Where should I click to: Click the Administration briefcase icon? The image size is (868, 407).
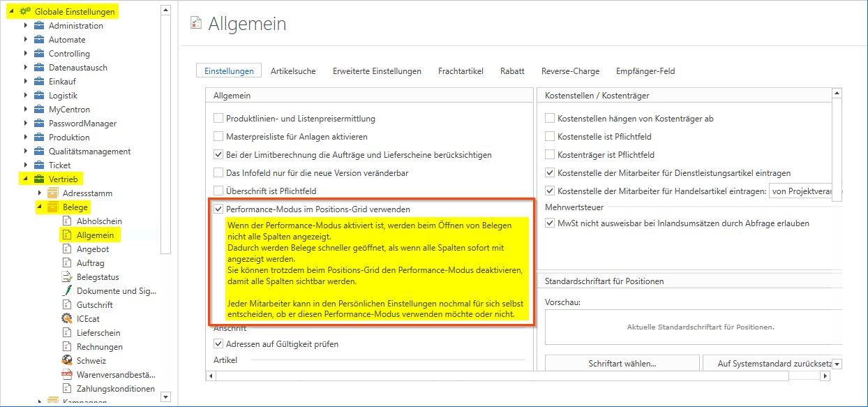pos(39,26)
